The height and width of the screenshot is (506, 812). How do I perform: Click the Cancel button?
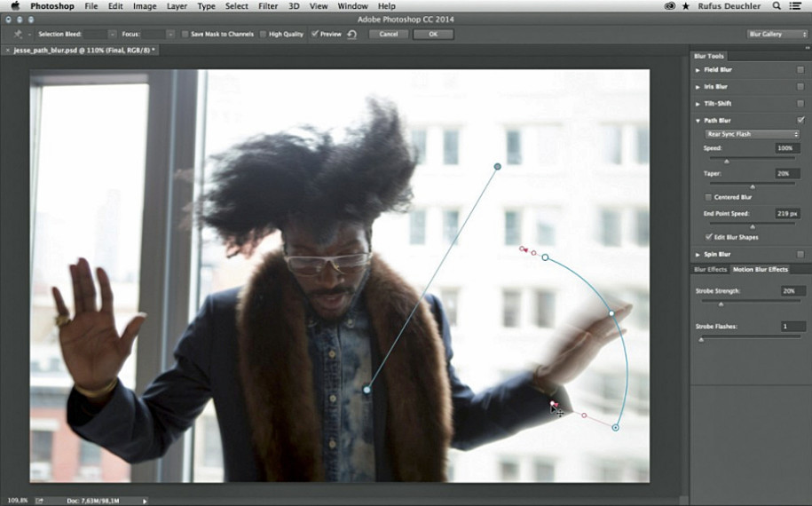coord(388,35)
